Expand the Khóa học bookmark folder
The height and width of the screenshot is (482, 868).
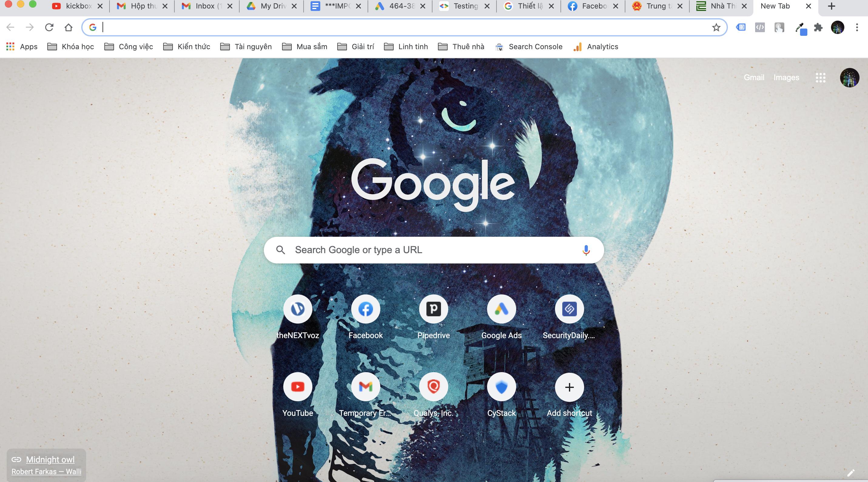pos(70,46)
